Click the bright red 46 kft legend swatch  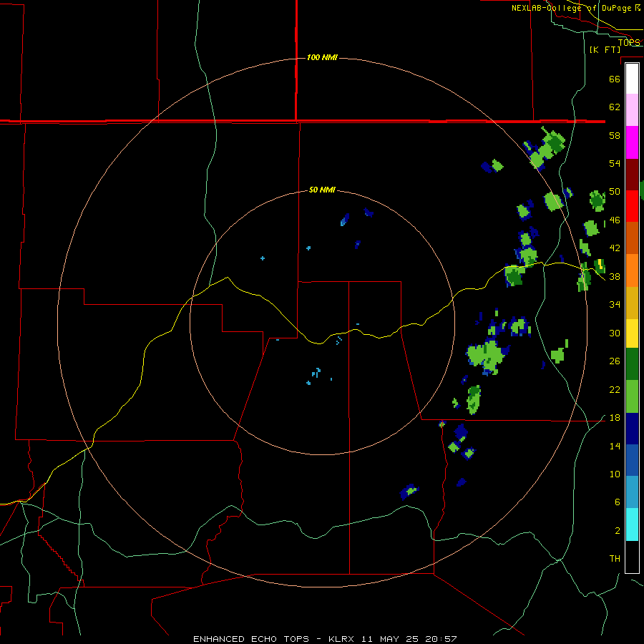(632, 206)
